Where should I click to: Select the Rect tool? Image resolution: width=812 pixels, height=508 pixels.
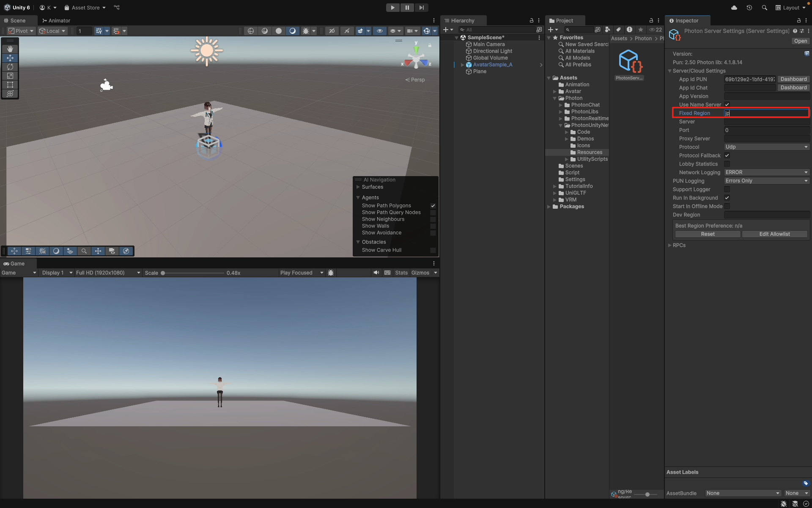pyautogui.click(x=10, y=85)
